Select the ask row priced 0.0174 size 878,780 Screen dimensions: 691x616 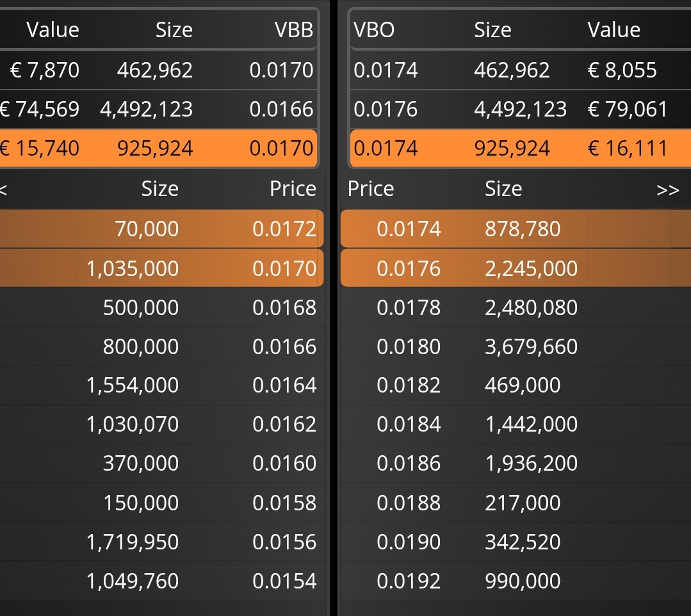point(516,229)
